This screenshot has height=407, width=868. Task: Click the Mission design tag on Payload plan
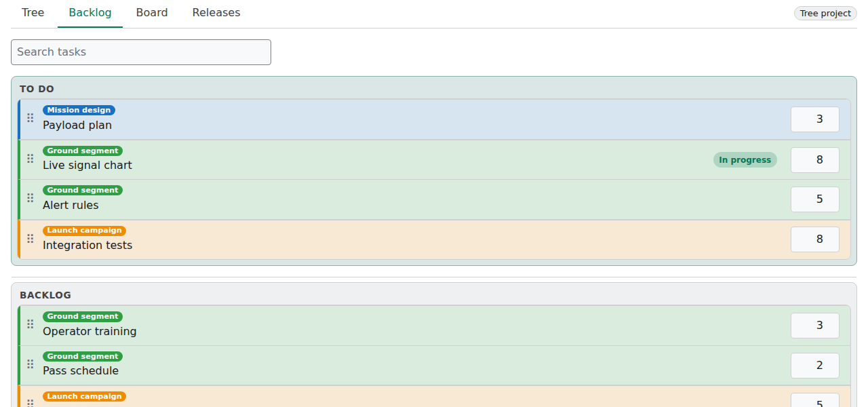pos(79,110)
